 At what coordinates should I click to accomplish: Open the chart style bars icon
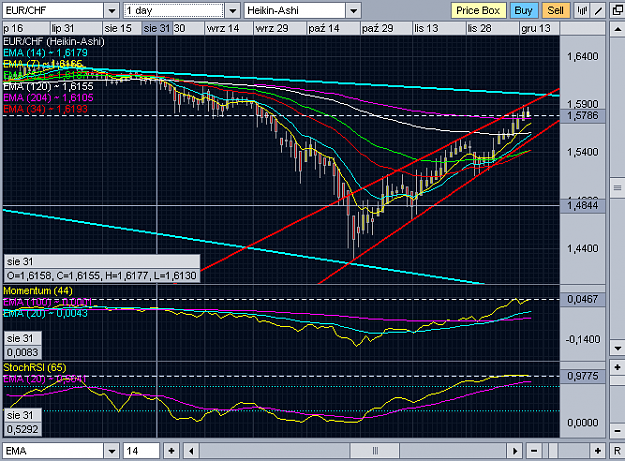click(582, 10)
